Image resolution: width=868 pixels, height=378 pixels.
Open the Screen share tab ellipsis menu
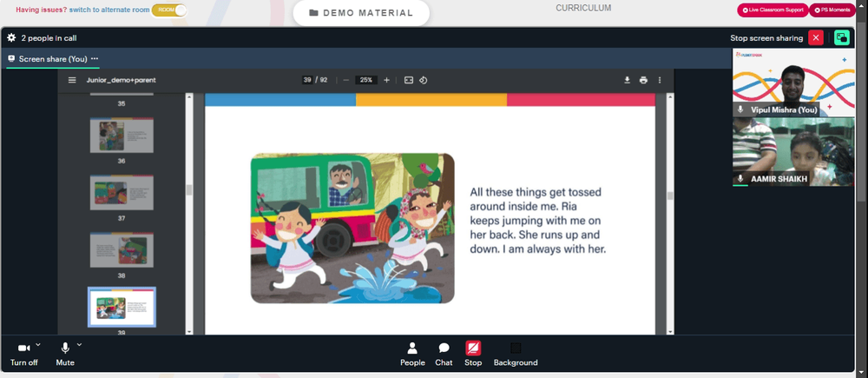click(95, 59)
